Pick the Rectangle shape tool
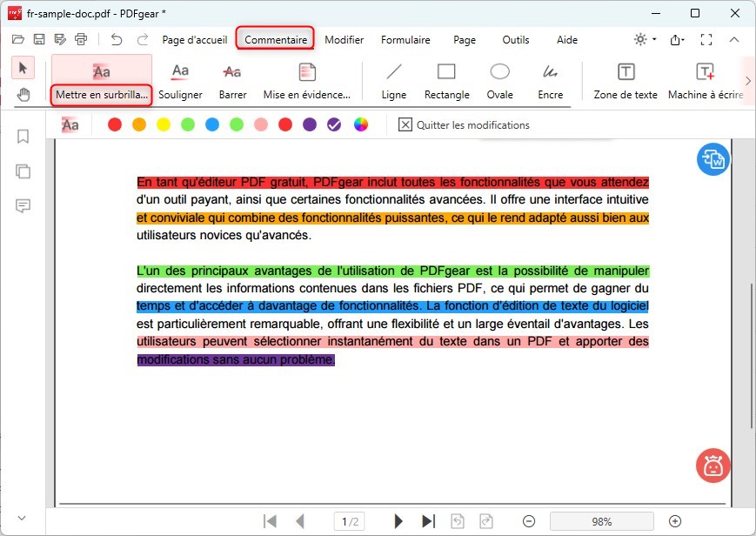 446,81
